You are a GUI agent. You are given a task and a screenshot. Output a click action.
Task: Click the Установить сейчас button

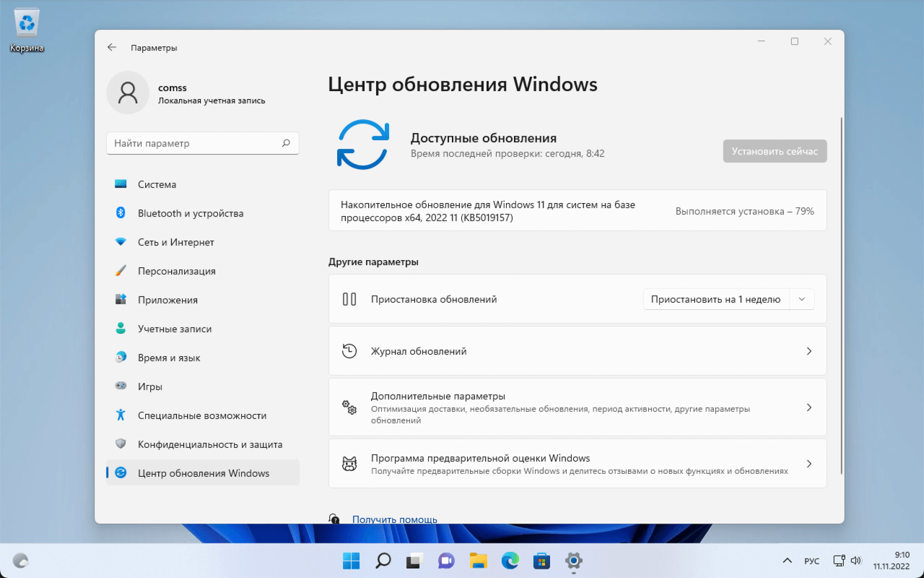coord(775,151)
